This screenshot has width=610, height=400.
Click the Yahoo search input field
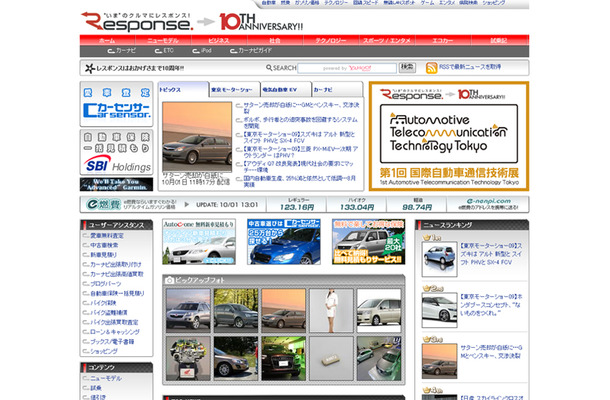[347, 68]
